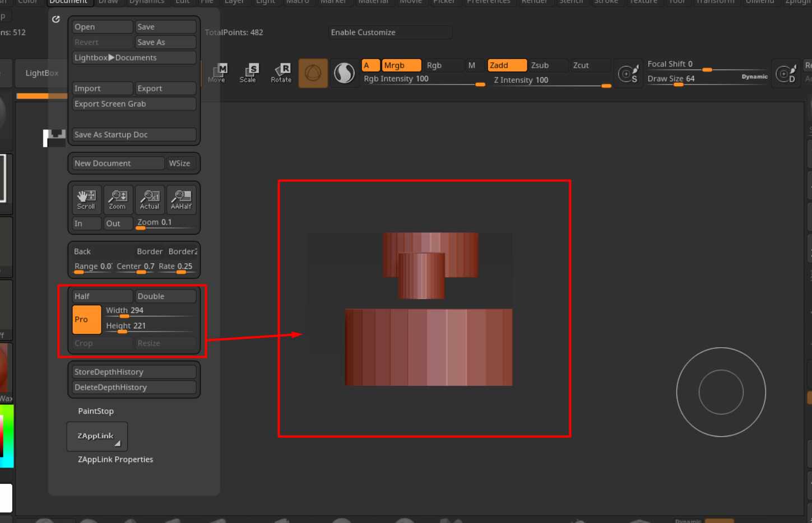The width and height of the screenshot is (812, 523).
Task: Click the Zoom document icon
Action: (x=118, y=199)
